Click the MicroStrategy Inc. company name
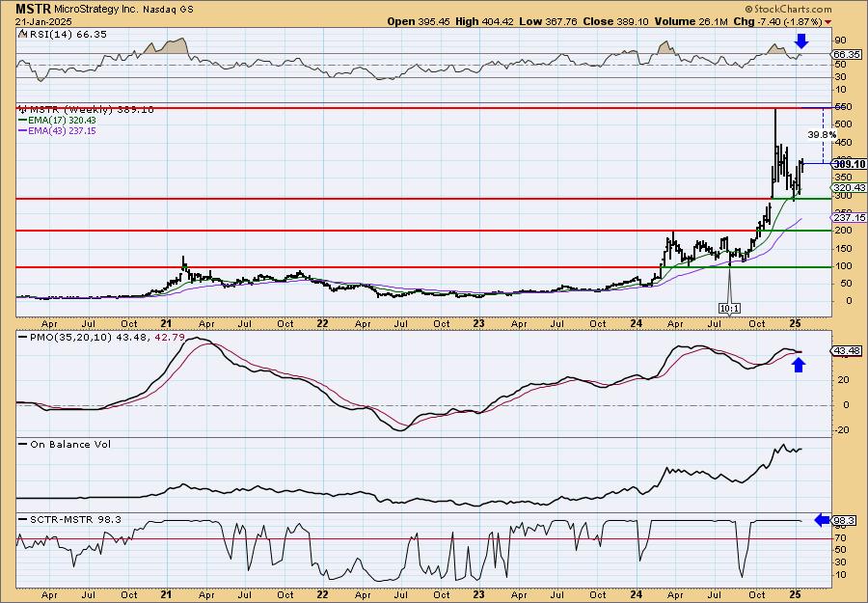The width and height of the screenshot is (868, 603). [96, 10]
